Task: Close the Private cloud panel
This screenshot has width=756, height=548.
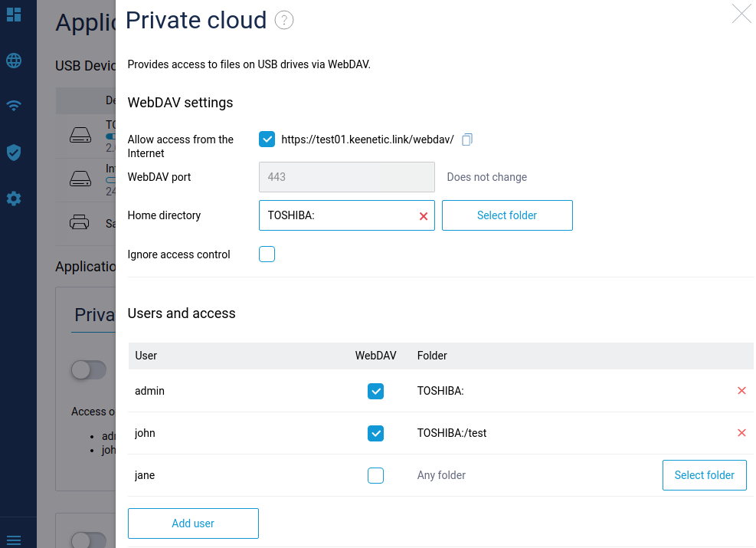Action: [x=741, y=14]
